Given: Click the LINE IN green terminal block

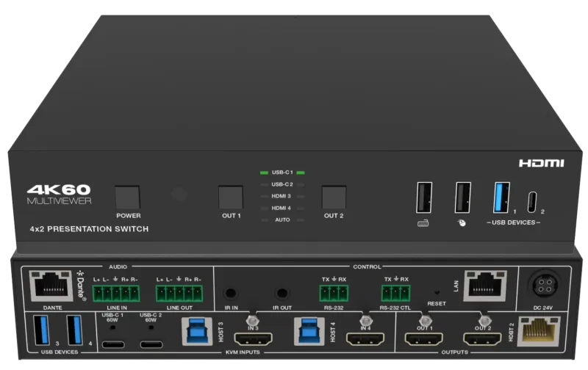Looking at the screenshot, I should point(116,293).
